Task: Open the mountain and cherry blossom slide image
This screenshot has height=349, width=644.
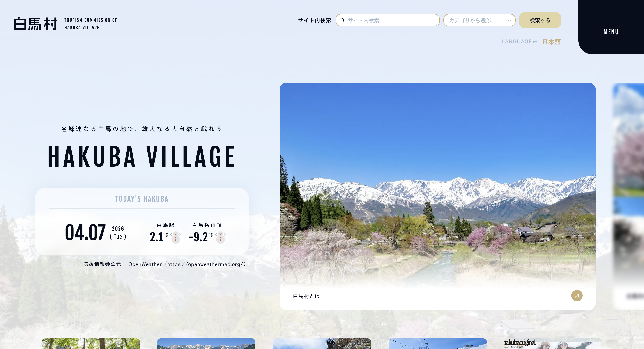Action: (437, 185)
